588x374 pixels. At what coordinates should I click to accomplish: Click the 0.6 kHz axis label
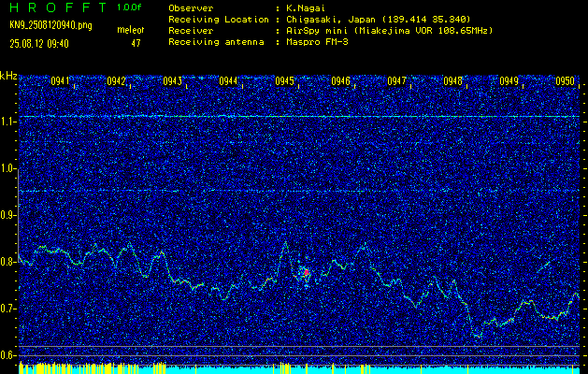pos(7,355)
